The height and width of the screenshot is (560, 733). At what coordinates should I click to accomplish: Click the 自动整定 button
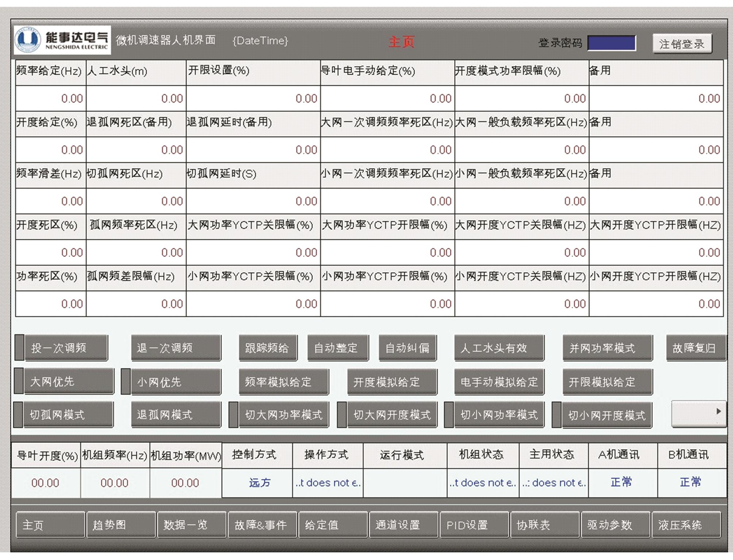click(338, 348)
